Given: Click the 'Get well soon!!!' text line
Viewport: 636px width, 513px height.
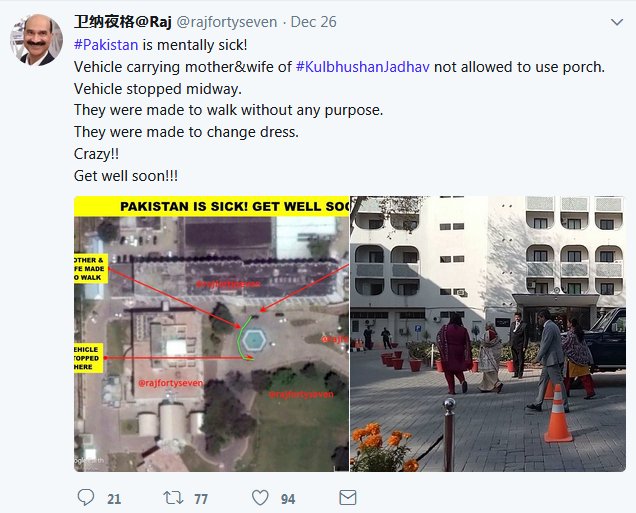Looking at the screenshot, I should click(126, 176).
